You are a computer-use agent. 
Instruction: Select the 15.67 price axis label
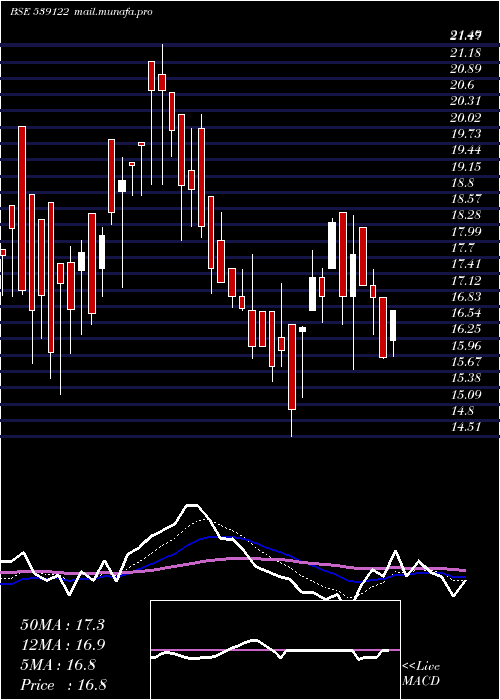coord(465,362)
